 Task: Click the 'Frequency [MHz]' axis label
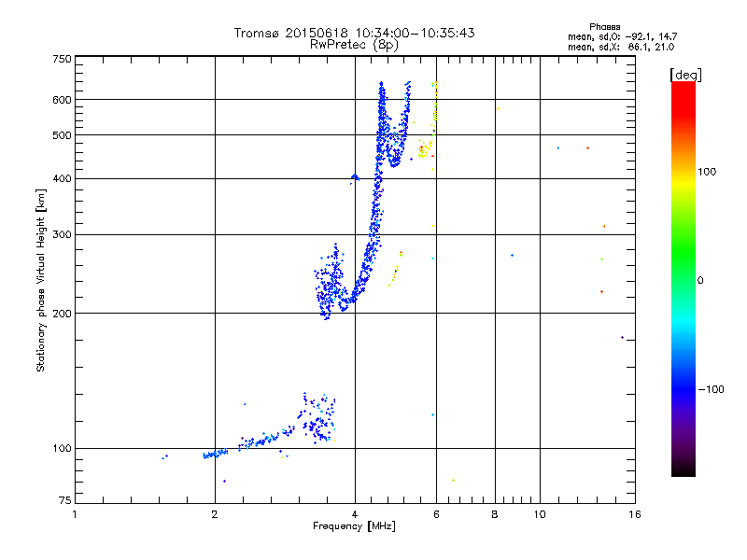(x=354, y=526)
